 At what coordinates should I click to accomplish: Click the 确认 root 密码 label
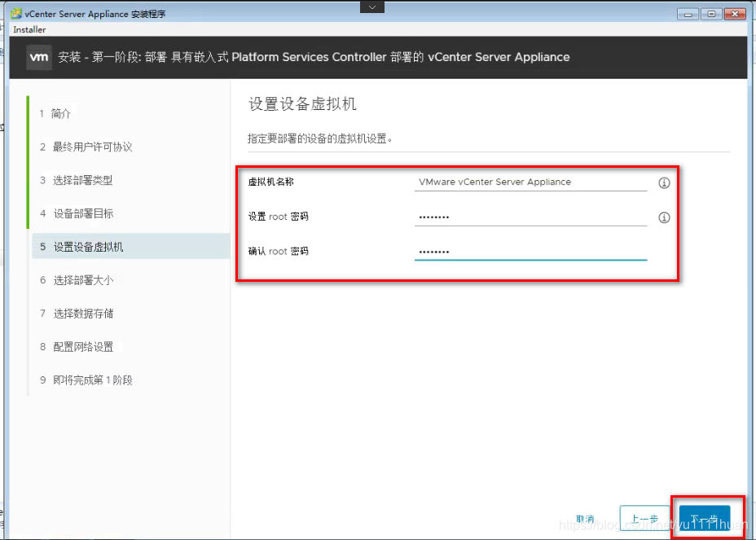pyautogui.click(x=278, y=251)
